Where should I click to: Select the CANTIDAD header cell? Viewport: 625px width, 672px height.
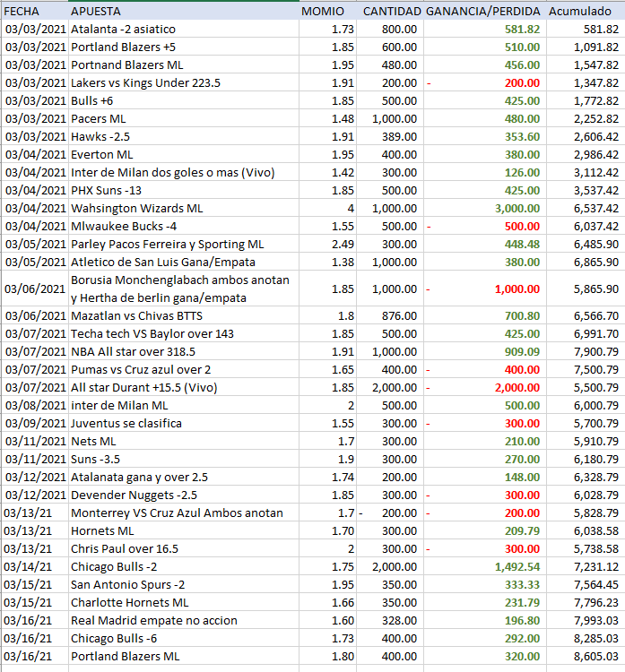tap(390, 11)
